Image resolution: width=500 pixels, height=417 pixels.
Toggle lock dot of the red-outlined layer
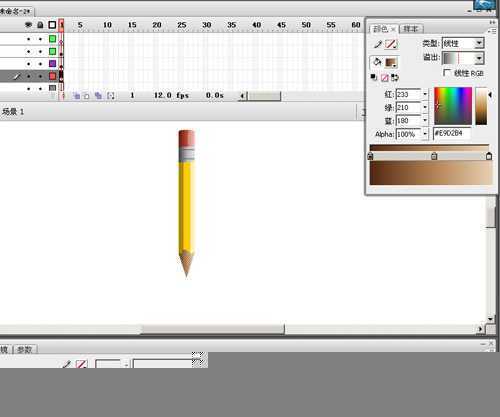(40, 76)
